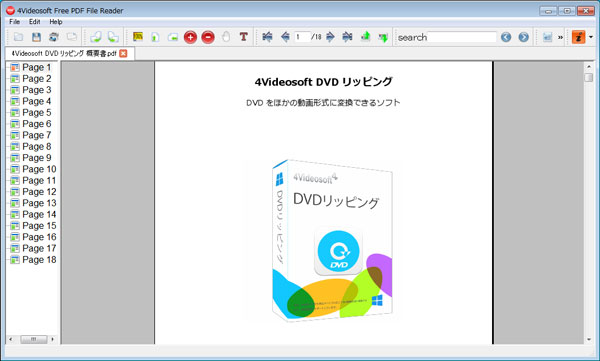The image size is (600, 361).
Task: Rotate page counterclockwise icon
Action: [x=95, y=37]
